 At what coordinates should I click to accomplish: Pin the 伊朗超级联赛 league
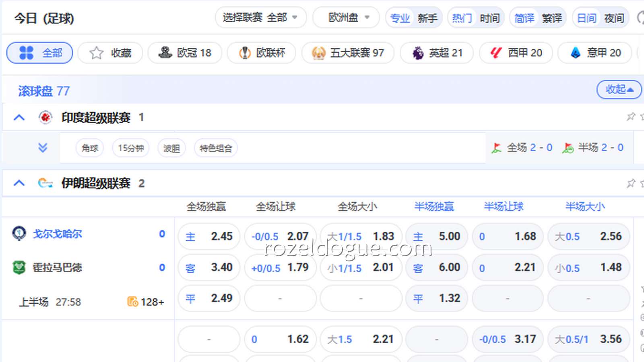[631, 183]
